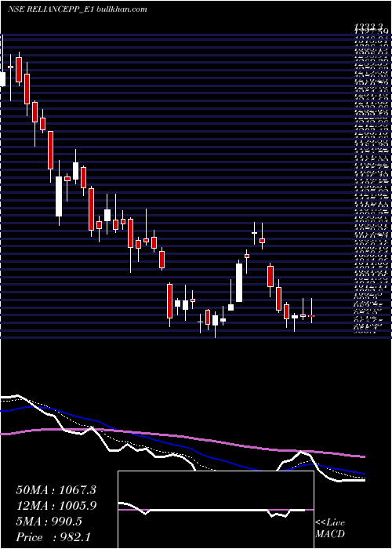Select the 12MA : 1005.9 readout
Image resolution: width=392 pixels, height=549 pixels.
pos(56,506)
